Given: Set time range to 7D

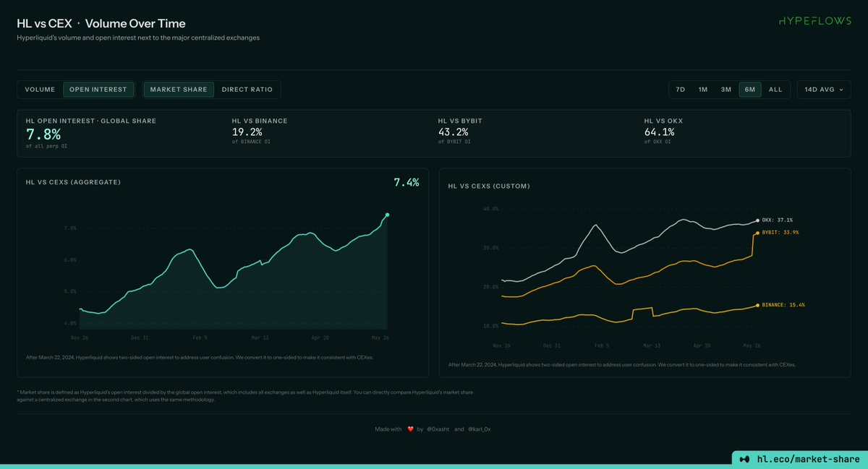Looking at the screenshot, I should (680, 90).
